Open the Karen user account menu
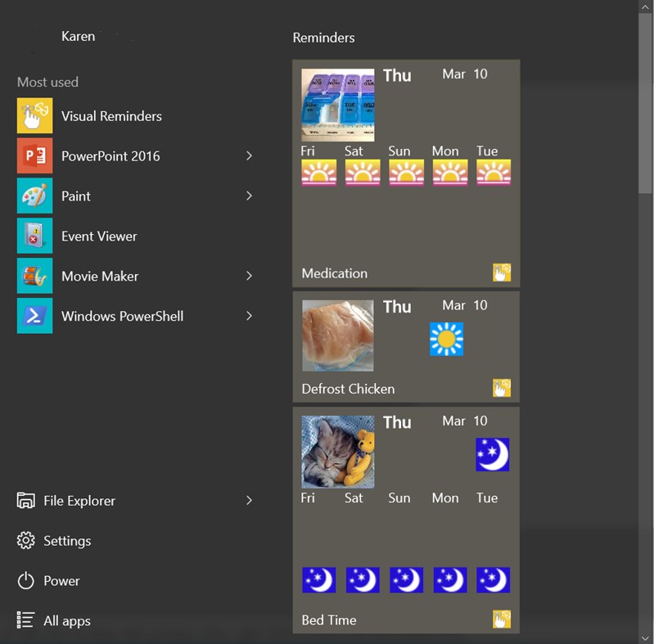 pyautogui.click(x=78, y=36)
